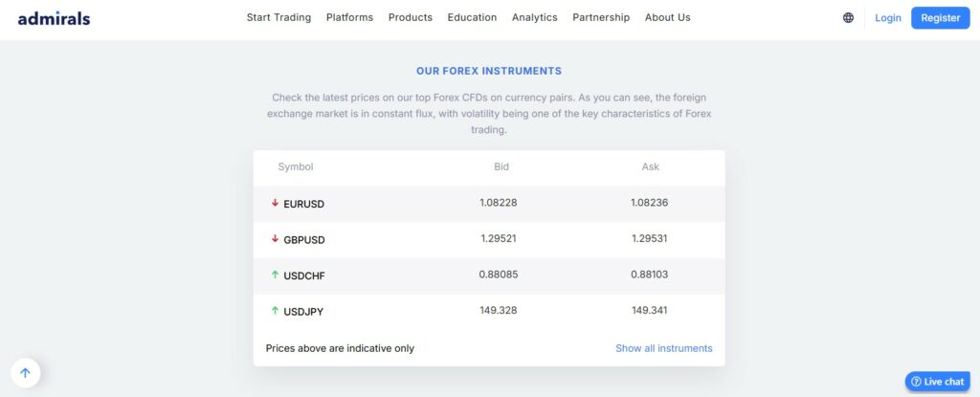Image resolution: width=980 pixels, height=397 pixels.
Task: Open the language globe icon
Action: point(848,18)
